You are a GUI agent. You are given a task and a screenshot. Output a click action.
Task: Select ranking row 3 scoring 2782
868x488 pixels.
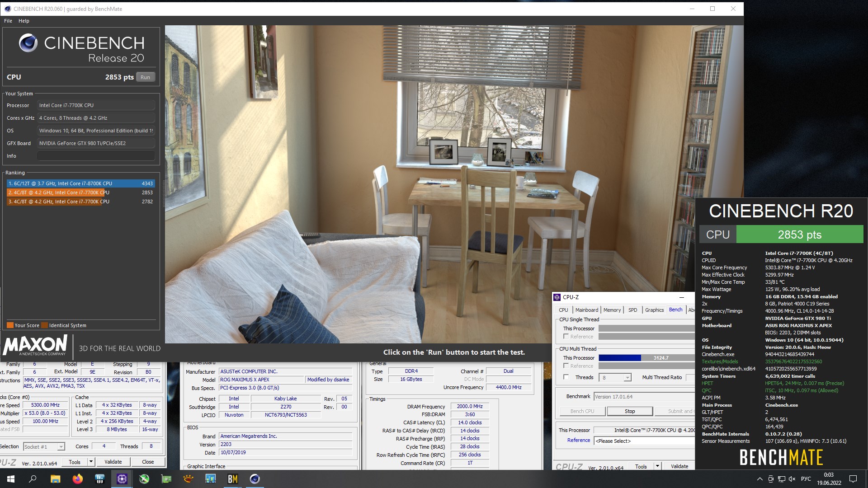(x=81, y=202)
